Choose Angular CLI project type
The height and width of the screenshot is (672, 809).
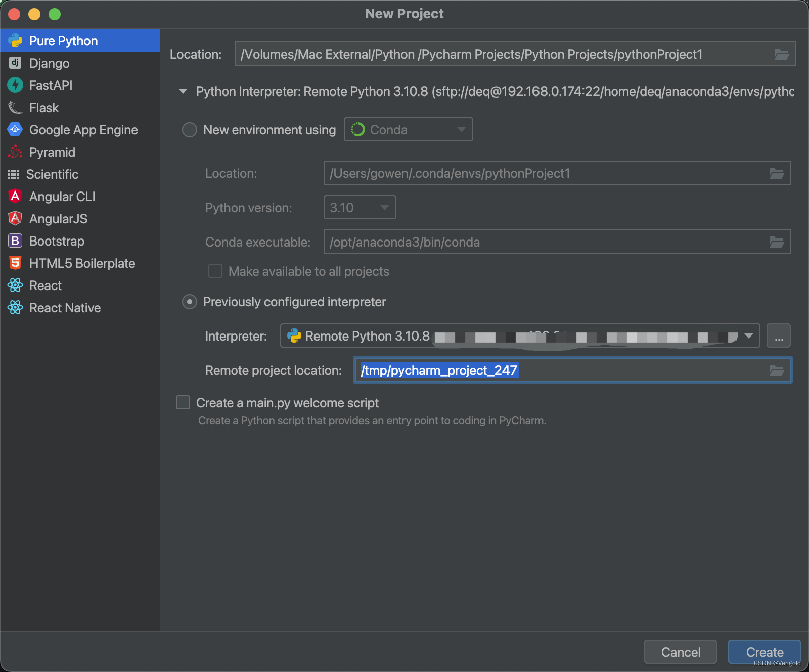point(80,196)
